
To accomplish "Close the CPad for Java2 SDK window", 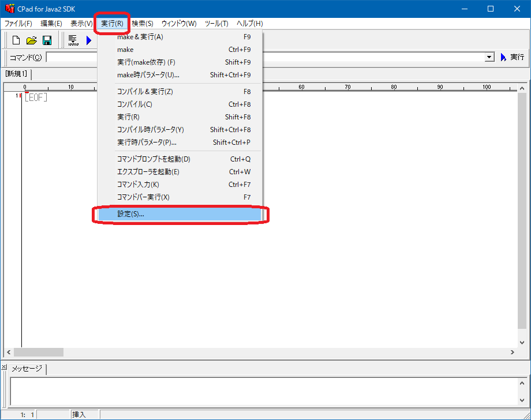I will 517,9.
